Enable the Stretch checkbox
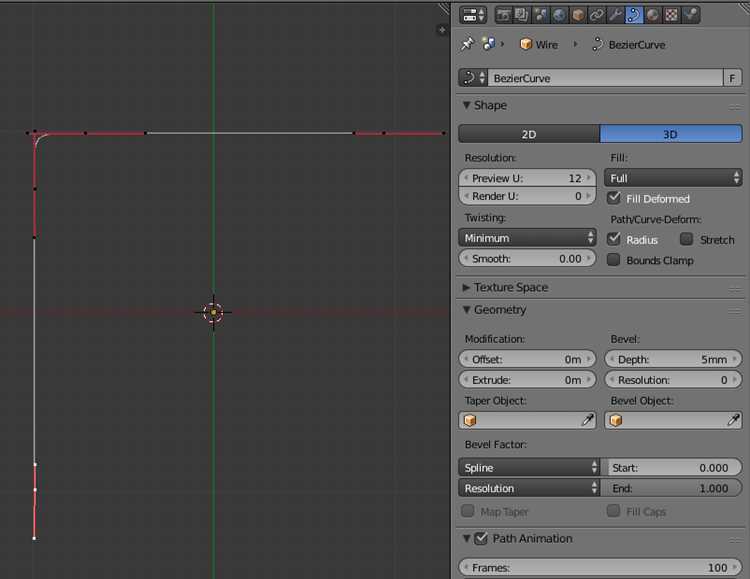 pos(686,239)
